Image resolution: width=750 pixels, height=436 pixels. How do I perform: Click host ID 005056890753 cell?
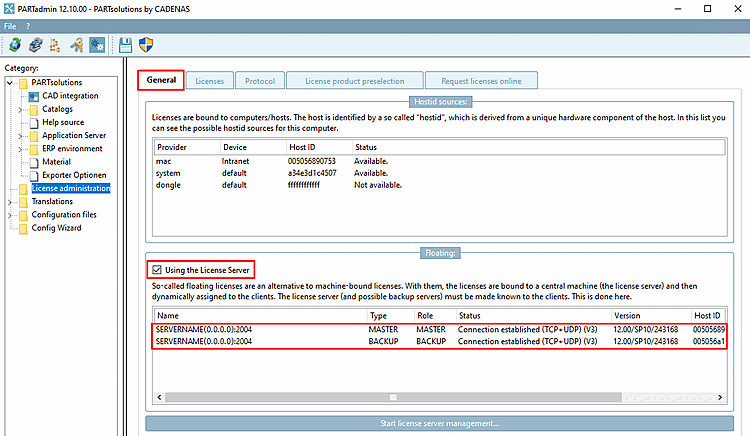tap(312, 161)
